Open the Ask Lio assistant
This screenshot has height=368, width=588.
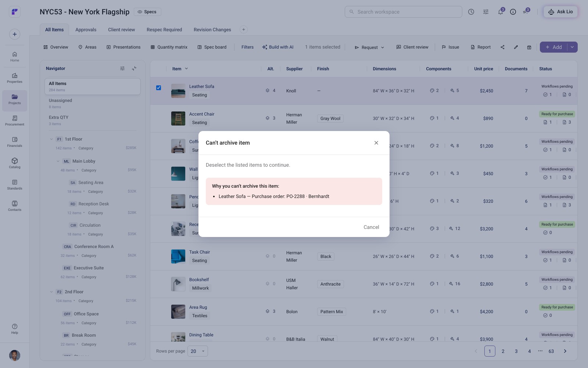point(560,12)
